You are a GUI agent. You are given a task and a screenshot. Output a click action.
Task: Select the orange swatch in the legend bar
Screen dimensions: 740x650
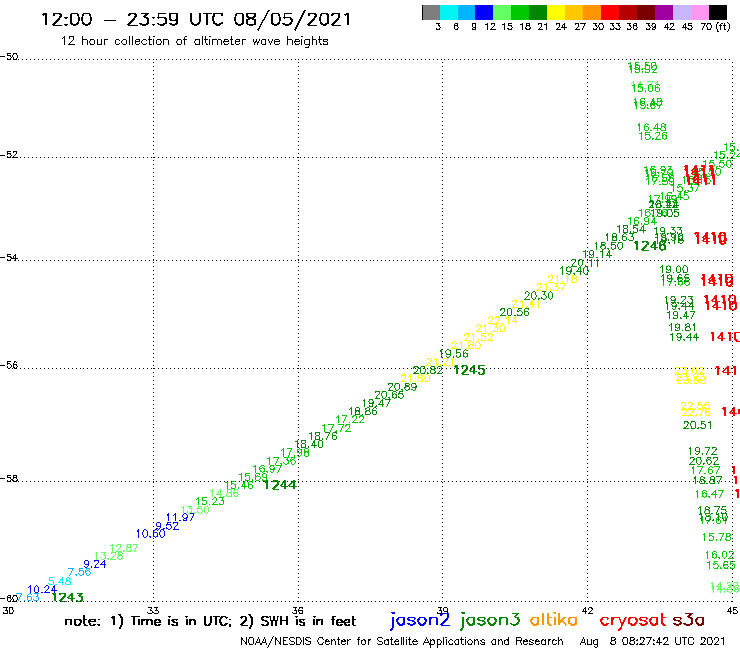(592, 12)
